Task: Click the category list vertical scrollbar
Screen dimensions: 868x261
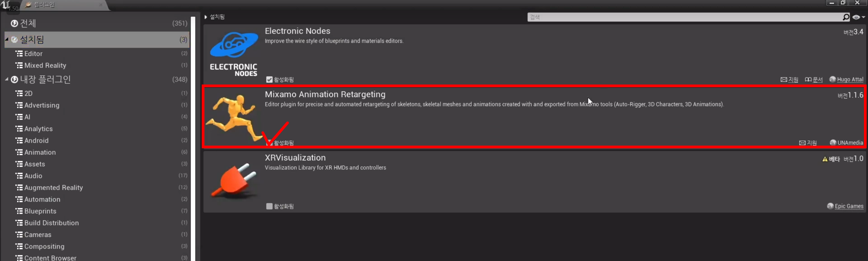Action: coord(193,138)
